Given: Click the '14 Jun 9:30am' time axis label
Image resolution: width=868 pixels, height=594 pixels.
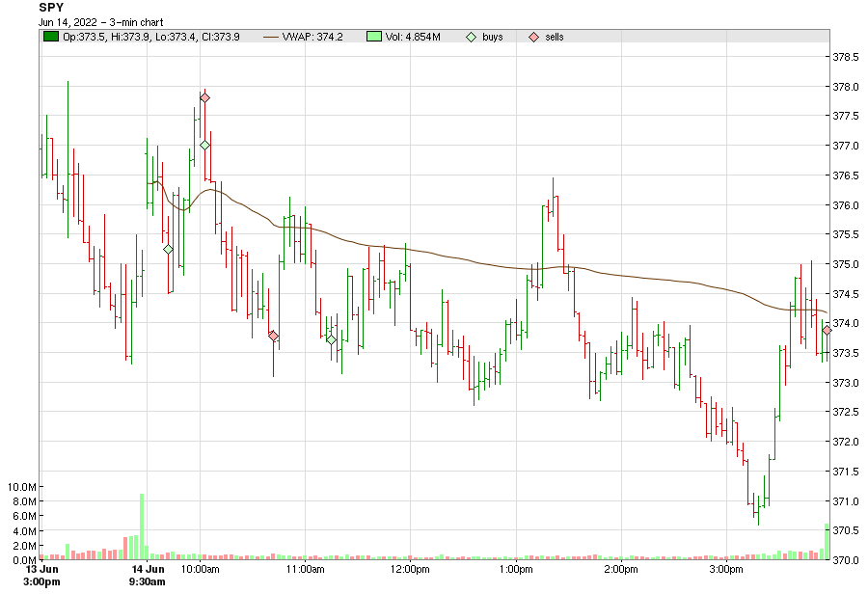Looking at the screenshot, I should point(148,576).
